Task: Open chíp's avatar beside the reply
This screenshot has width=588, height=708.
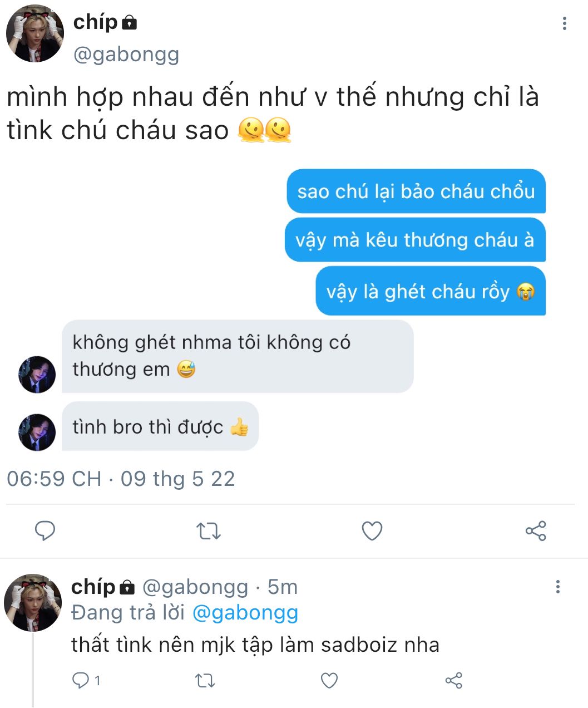Action: (x=33, y=603)
